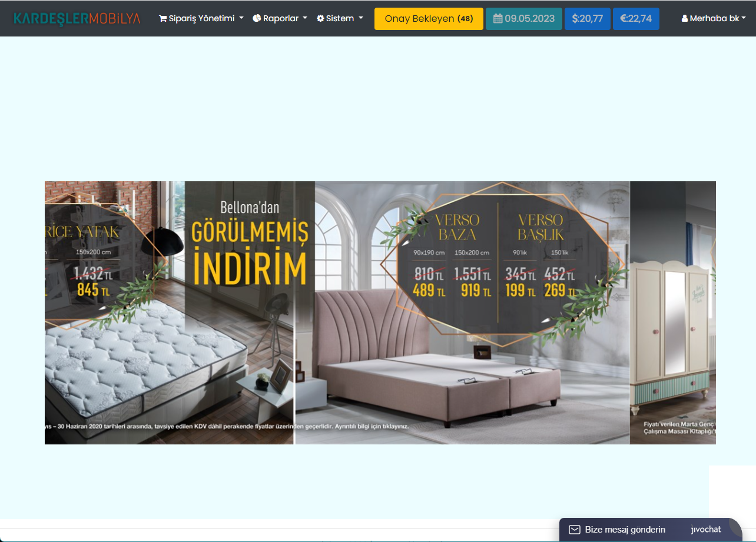Click the user icon beside Merhaba bk
This screenshot has width=756, height=542.
click(685, 18)
